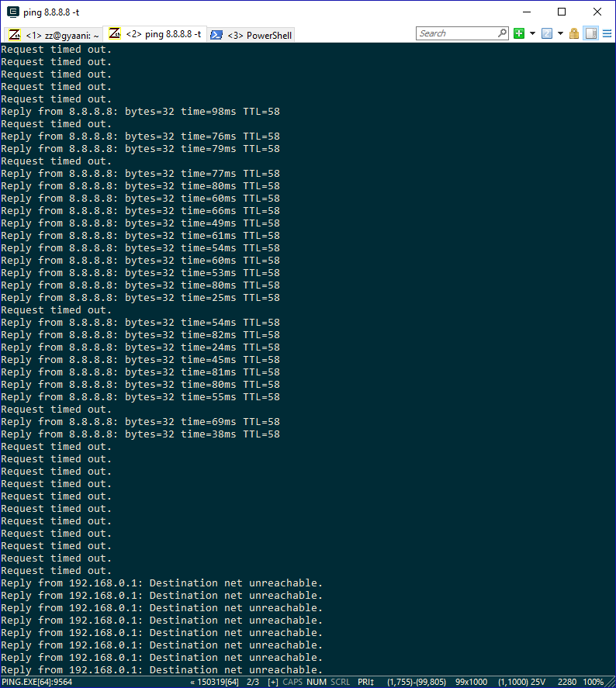Click the 100% zoom value in status bar
Viewport: 616px width, 688px height.
coord(594,682)
